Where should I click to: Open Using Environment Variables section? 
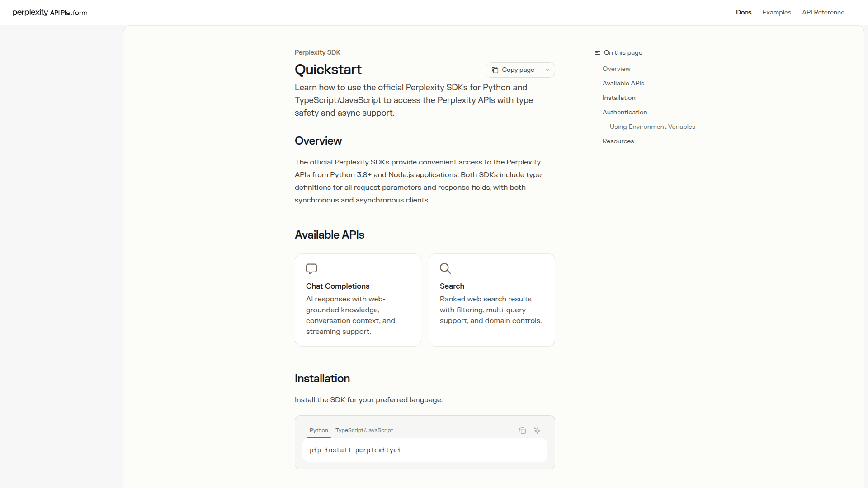click(652, 127)
